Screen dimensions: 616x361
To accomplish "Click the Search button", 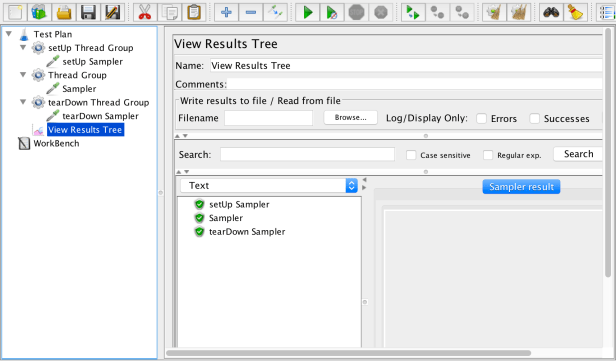I will coord(578,154).
